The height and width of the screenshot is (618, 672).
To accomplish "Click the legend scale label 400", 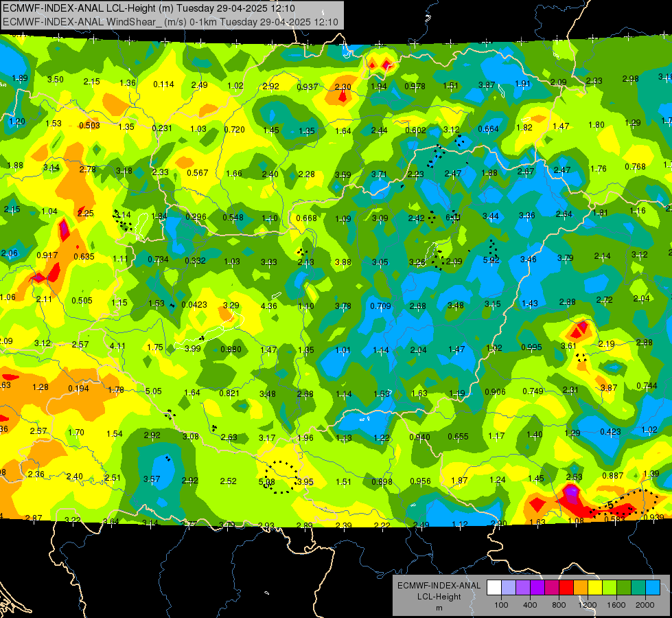I will [x=530, y=605].
